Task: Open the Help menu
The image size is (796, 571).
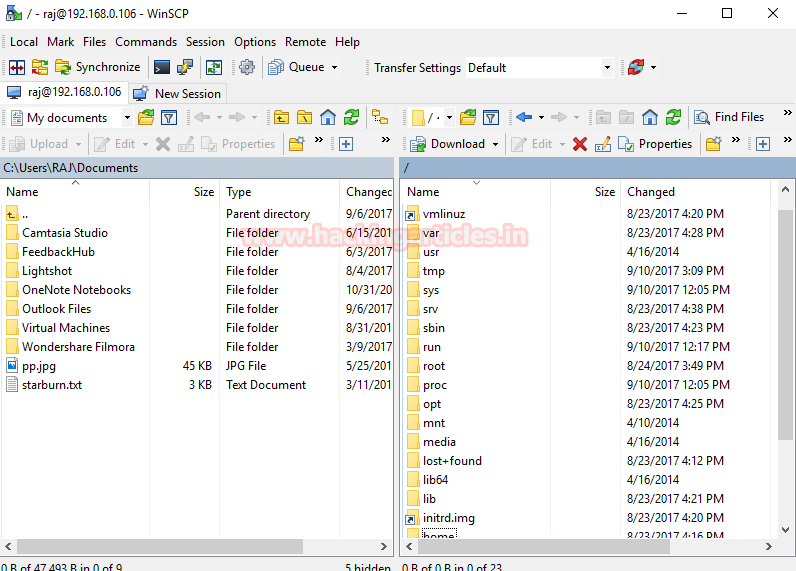Action: [x=347, y=42]
